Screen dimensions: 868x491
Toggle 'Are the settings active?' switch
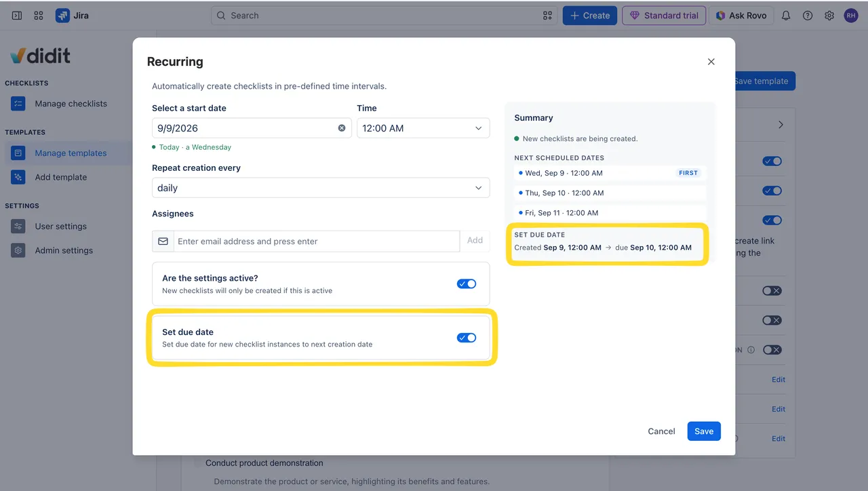click(x=467, y=283)
